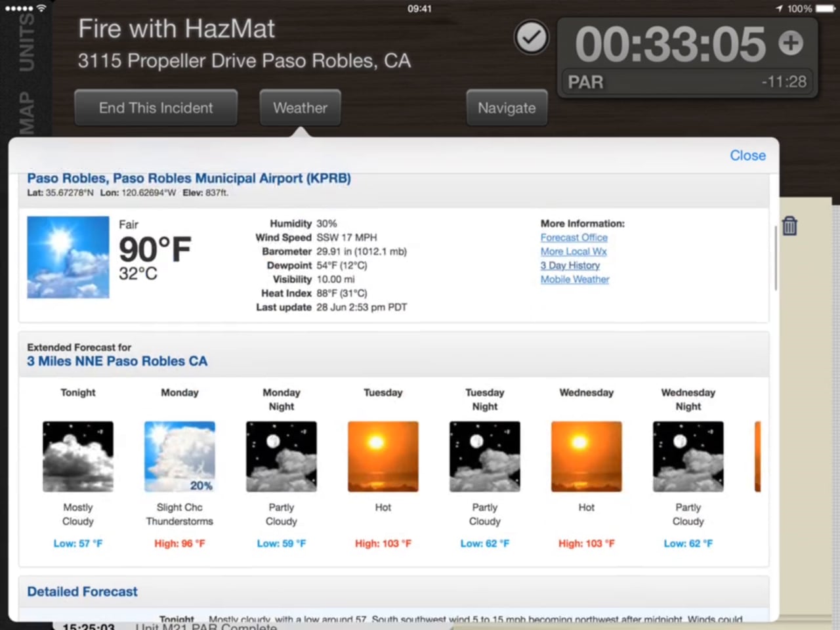Switch to the MAP side tab

25,113
